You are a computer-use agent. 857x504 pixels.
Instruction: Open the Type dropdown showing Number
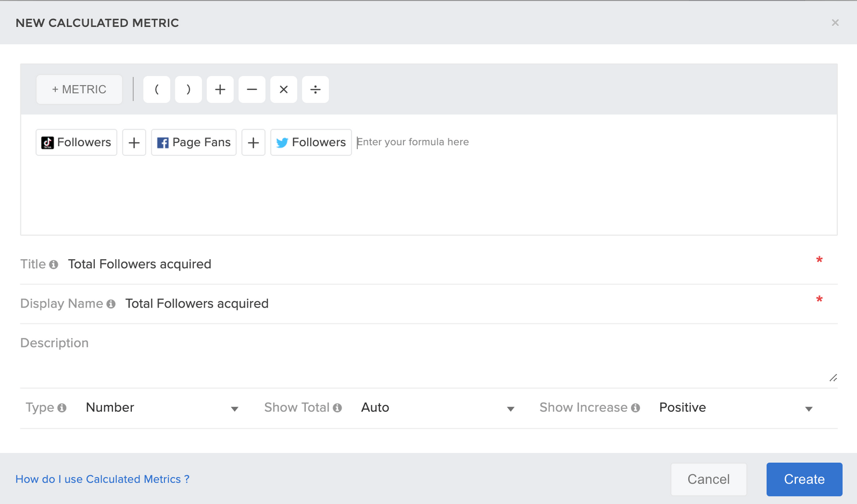click(161, 408)
